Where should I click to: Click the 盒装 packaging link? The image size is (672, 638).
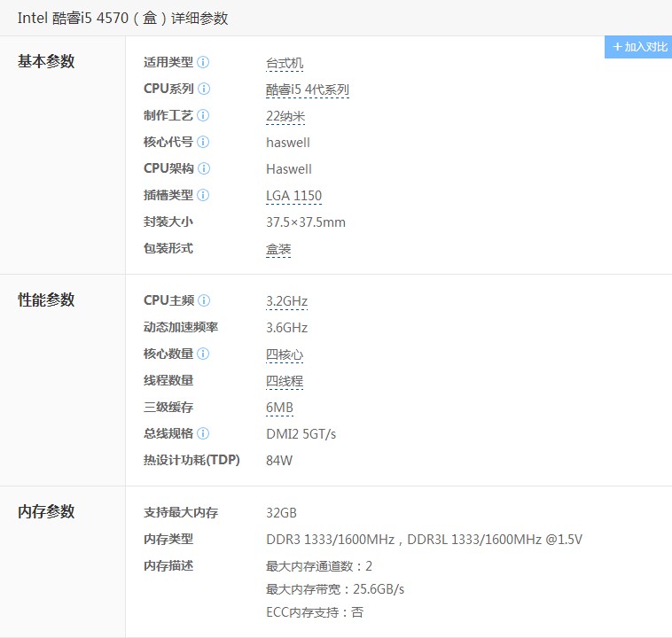[x=278, y=249]
